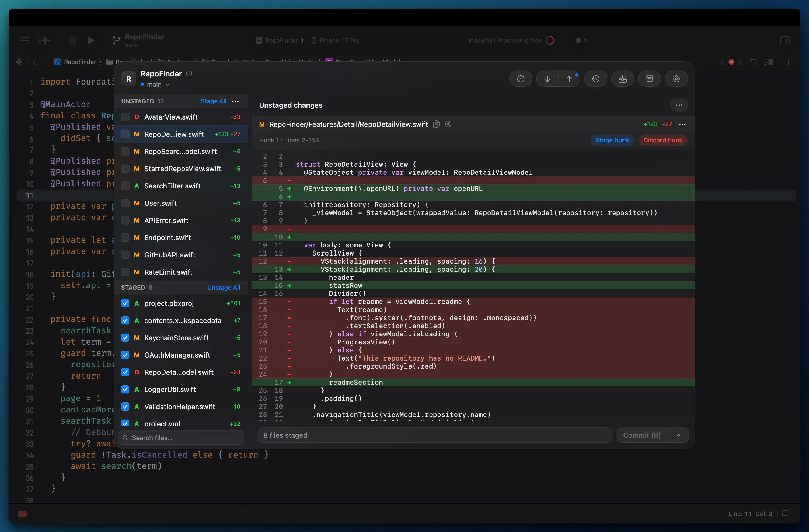Click RepoFinder project in jump bar
809x532 pixels.
(x=75, y=62)
